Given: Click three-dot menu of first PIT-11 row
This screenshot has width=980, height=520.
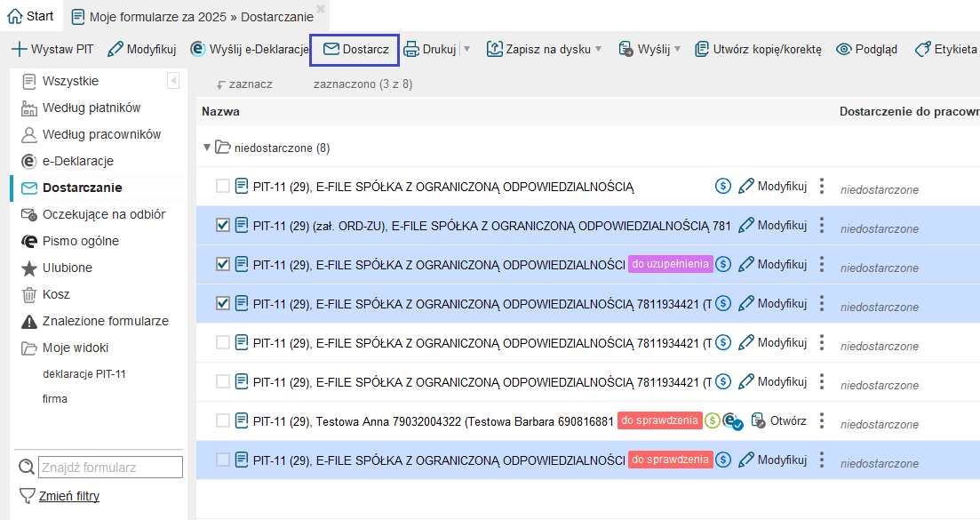Looking at the screenshot, I should tap(822, 186).
